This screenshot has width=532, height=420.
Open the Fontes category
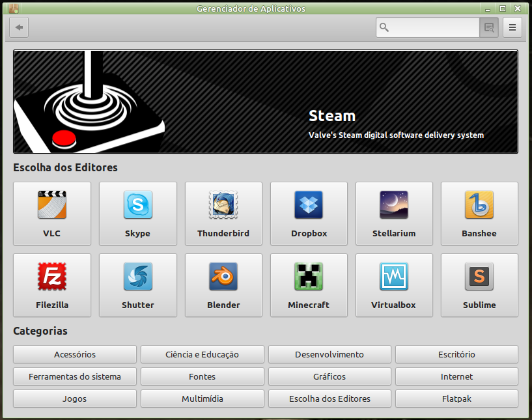click(203, 376)
